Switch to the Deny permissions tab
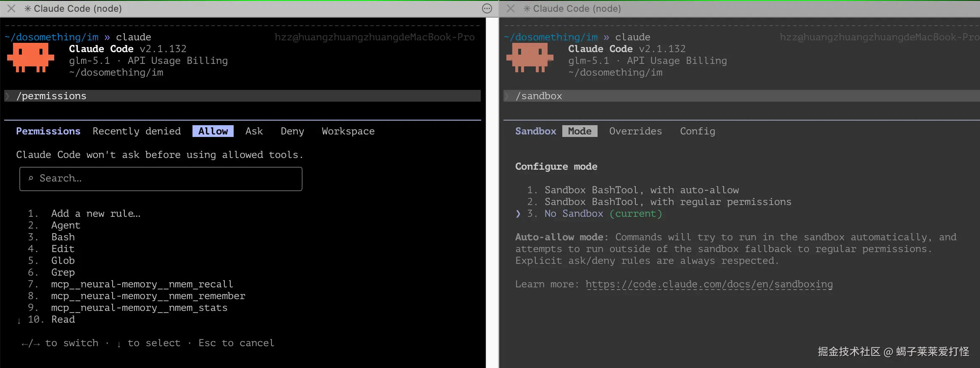This screenshot has width=980, height=368. pos(292,131)
